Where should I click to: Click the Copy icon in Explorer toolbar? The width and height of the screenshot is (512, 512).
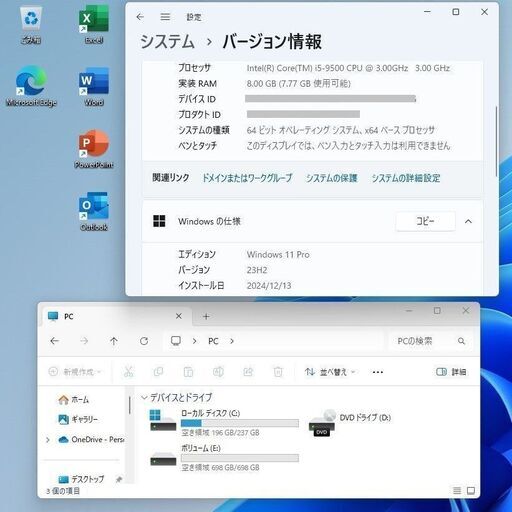click(158, 372)
